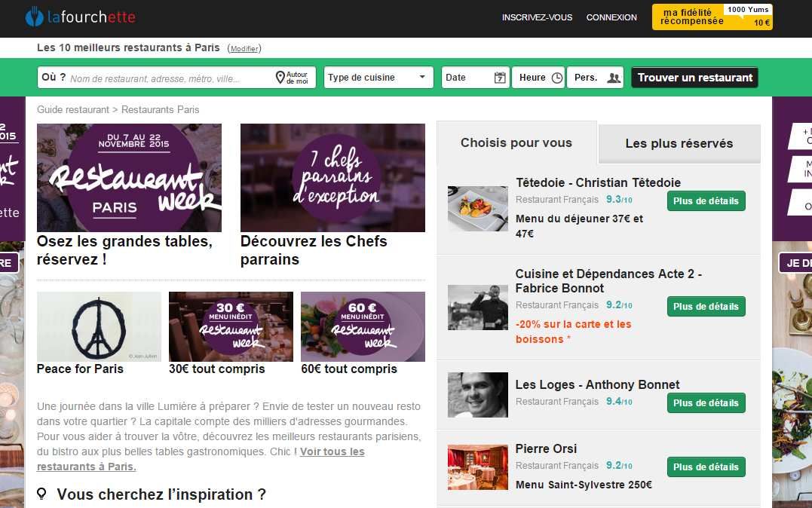Open 'Tétedoie - Christian Tétedoie' restaurant title
Image resolution: width=812 pixels, height=508 pixels.
coord(598,183)
